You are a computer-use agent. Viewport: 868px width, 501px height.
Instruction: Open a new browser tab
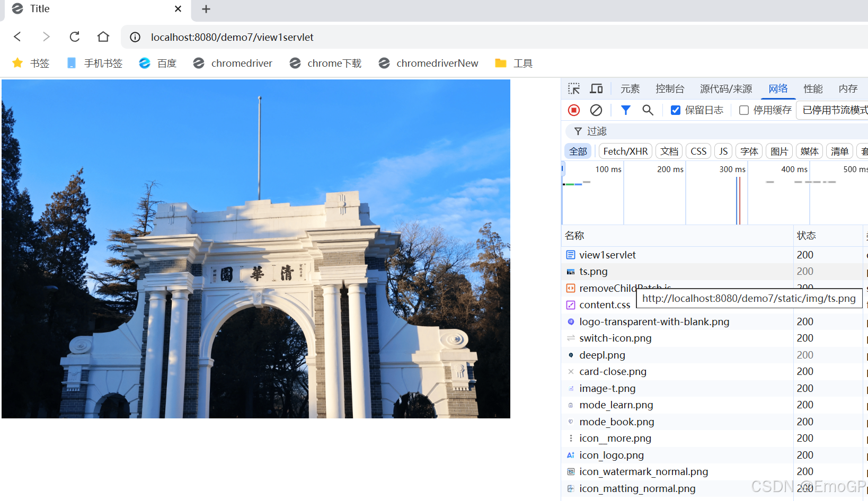click(206, 9)
